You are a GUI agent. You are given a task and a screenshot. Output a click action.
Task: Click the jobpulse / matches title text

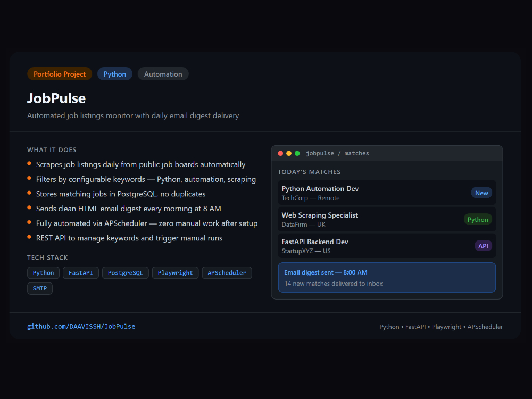pos(337,153)
